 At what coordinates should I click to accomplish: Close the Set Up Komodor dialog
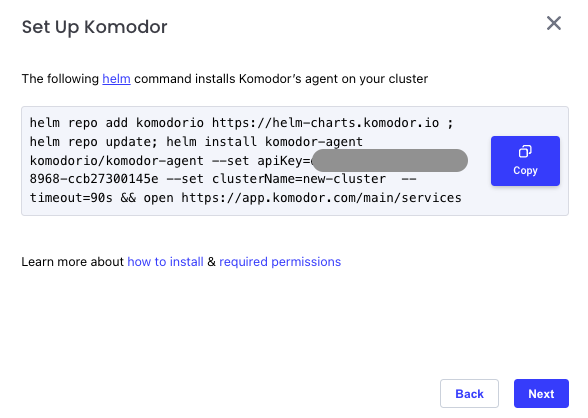[x=554, y=23]
